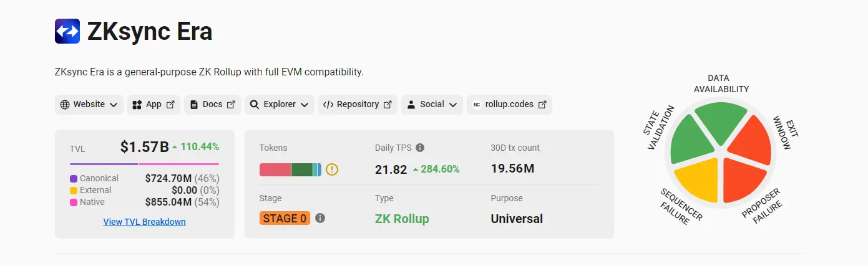
Task: Click the Docs document icon
Action: 194,105
